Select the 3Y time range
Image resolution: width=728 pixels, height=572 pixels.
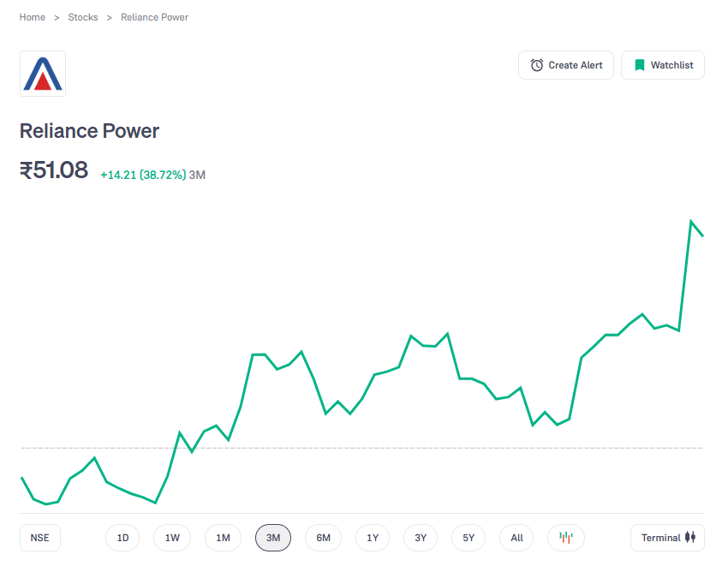(x=421, y=538)
